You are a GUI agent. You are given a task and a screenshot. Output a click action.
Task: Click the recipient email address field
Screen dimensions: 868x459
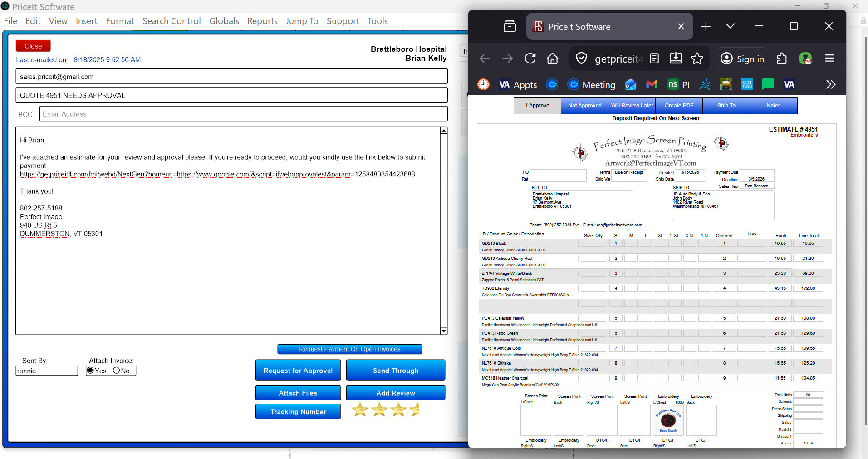tap(231, 77)
